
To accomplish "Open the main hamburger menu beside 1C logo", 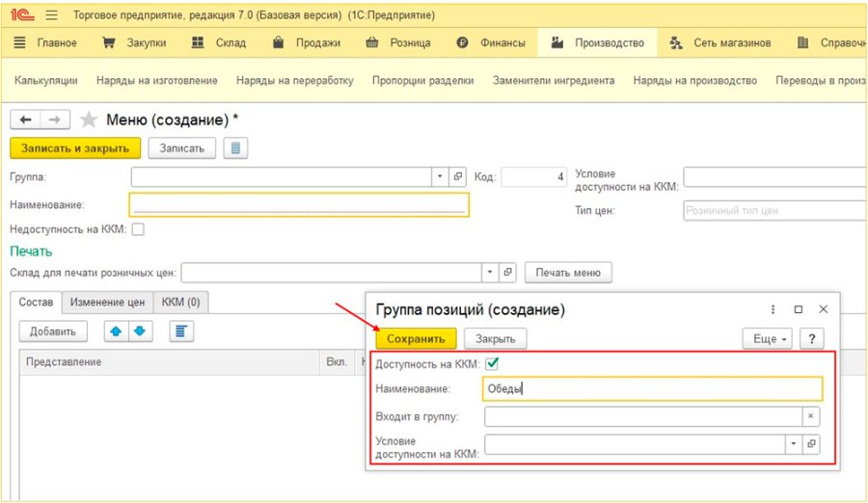I will [51, 15].
